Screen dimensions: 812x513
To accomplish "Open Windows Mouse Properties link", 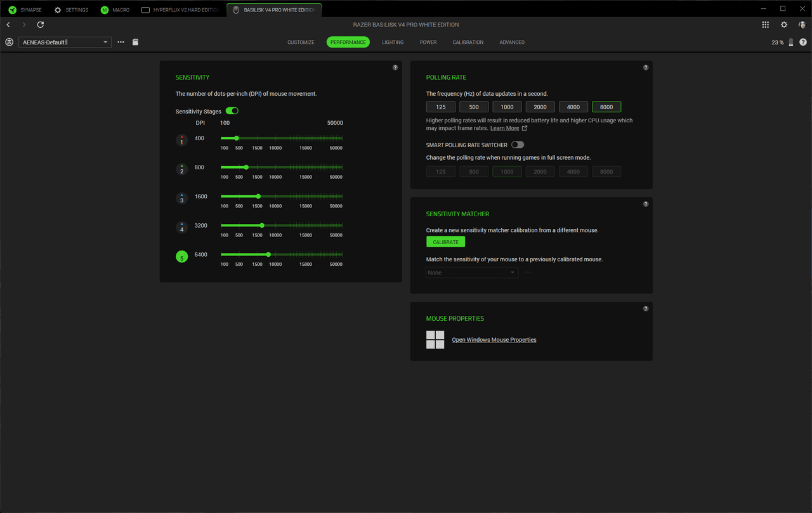I will click(494, 340).
